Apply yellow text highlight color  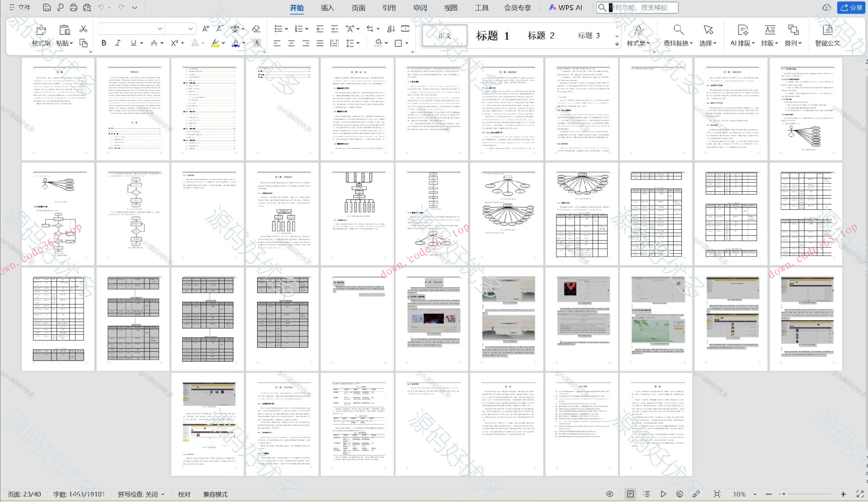[x=215, y=43]
